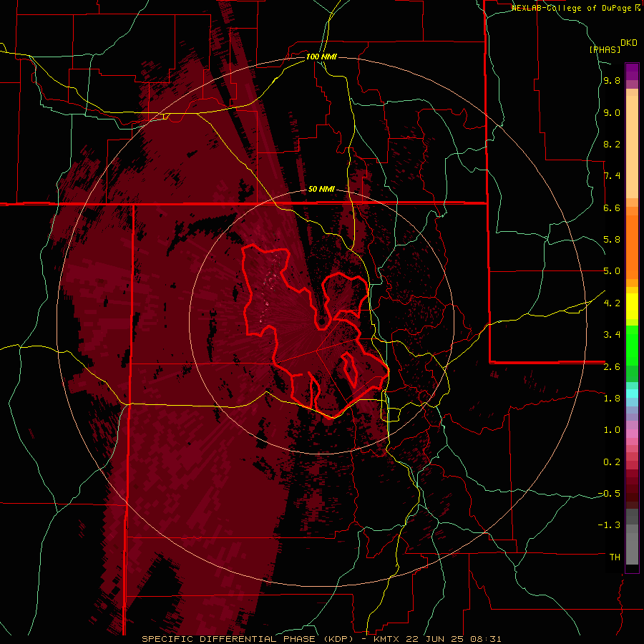This screenshot has height=644, width=644.
Task: Click the TH scale label
Action: [x=615, y=557]
